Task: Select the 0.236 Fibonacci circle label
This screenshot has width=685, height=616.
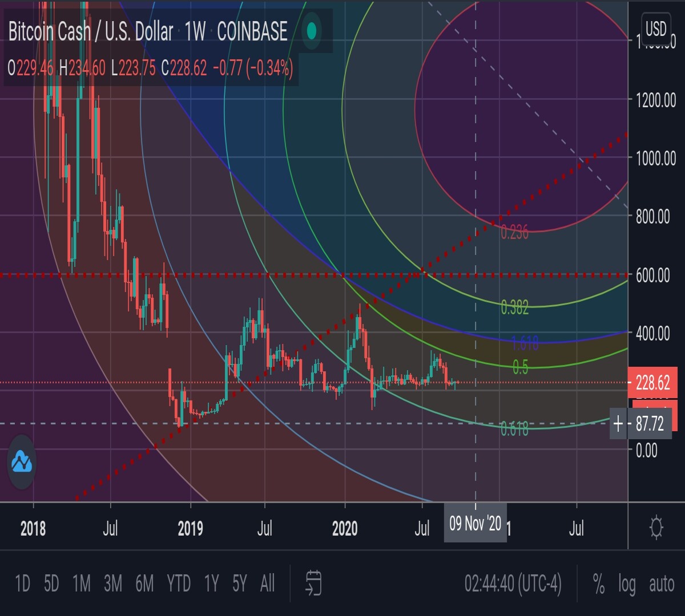Action: [515, 232]
